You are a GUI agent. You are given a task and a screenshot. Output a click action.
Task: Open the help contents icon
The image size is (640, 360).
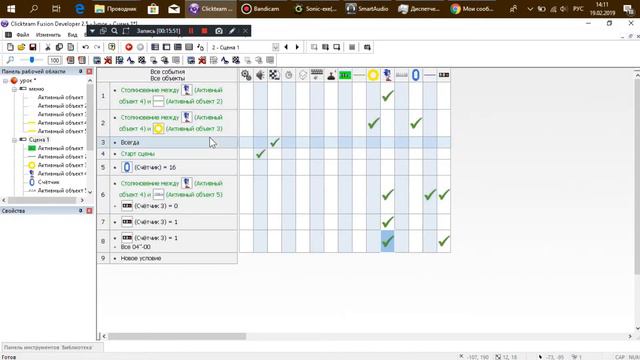[111, 47]
